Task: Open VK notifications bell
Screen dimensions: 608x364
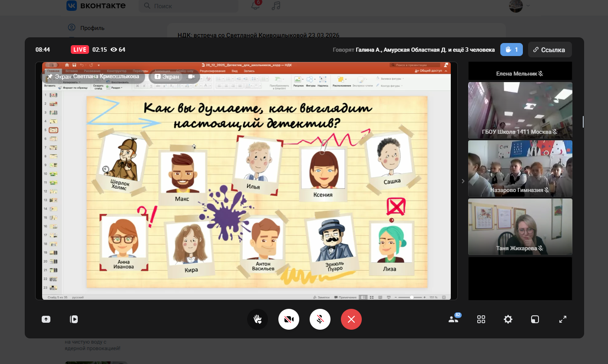Action: pos(256,6)
